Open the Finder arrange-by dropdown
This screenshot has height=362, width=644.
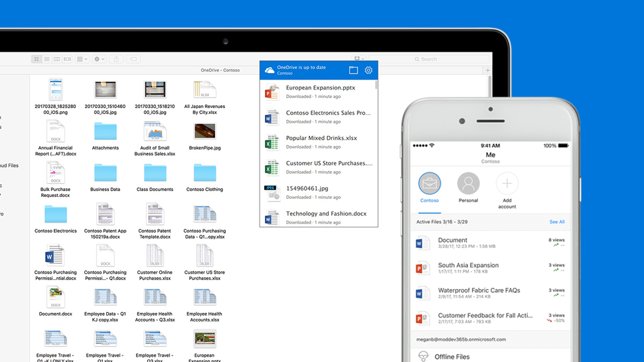(82, 59)
